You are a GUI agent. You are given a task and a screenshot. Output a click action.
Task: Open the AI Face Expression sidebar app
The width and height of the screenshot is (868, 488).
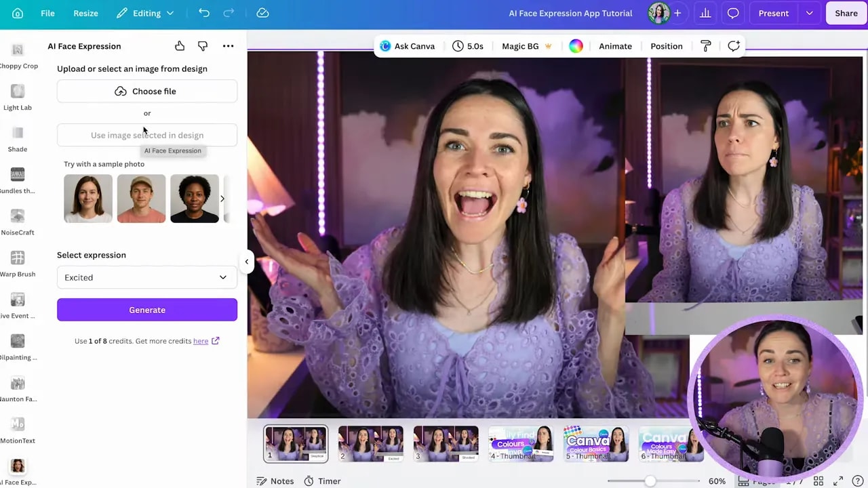(x=18, y=472)
